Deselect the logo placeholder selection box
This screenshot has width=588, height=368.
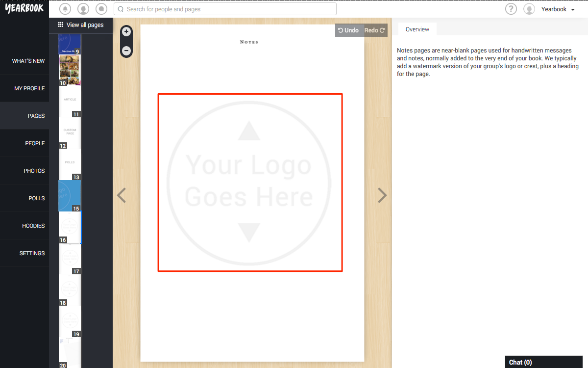(x=250, y=319)
